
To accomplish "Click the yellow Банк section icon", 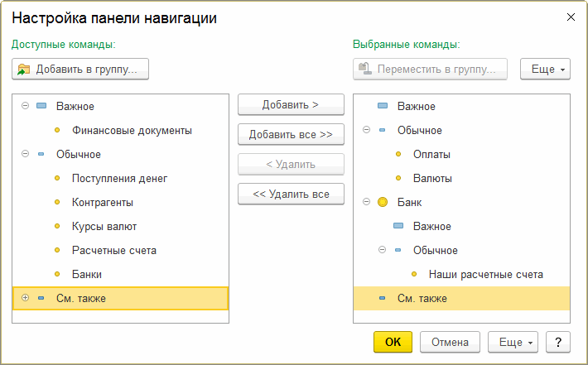I will click(382, 202).
